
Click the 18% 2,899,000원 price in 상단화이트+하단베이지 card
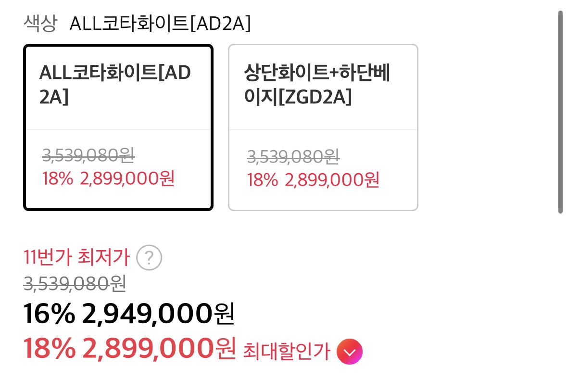[313, 179]
